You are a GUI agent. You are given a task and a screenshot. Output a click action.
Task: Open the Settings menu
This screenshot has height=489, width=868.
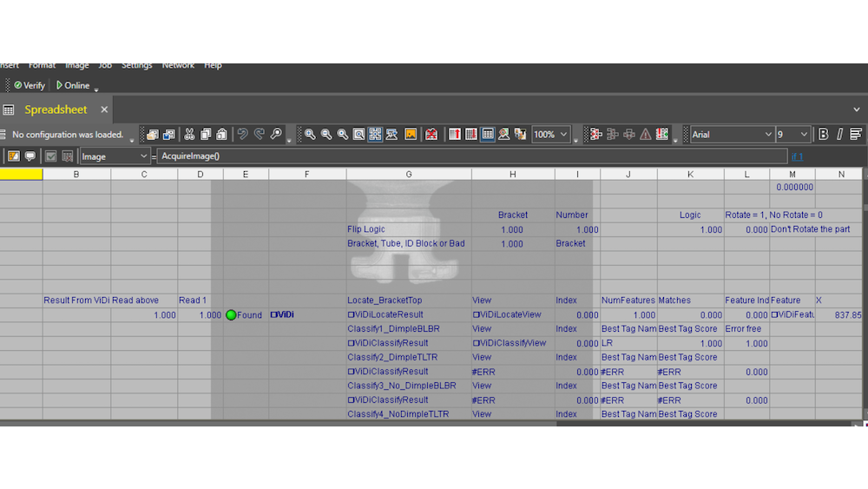tap(137, 65)
